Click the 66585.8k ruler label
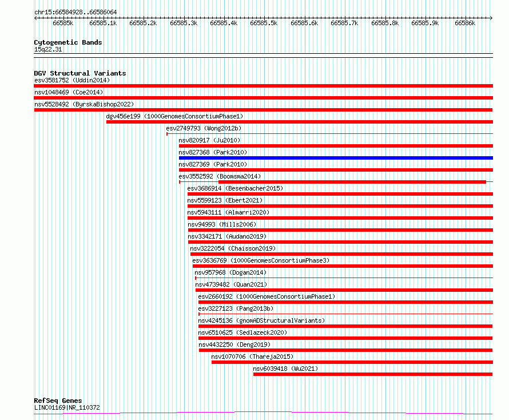 point(385,23)
